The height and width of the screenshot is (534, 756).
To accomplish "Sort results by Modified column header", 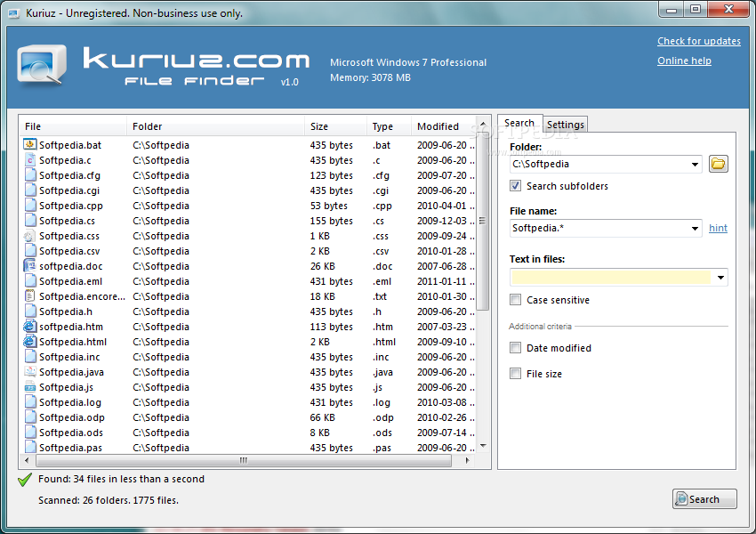I will click(444, 126).
